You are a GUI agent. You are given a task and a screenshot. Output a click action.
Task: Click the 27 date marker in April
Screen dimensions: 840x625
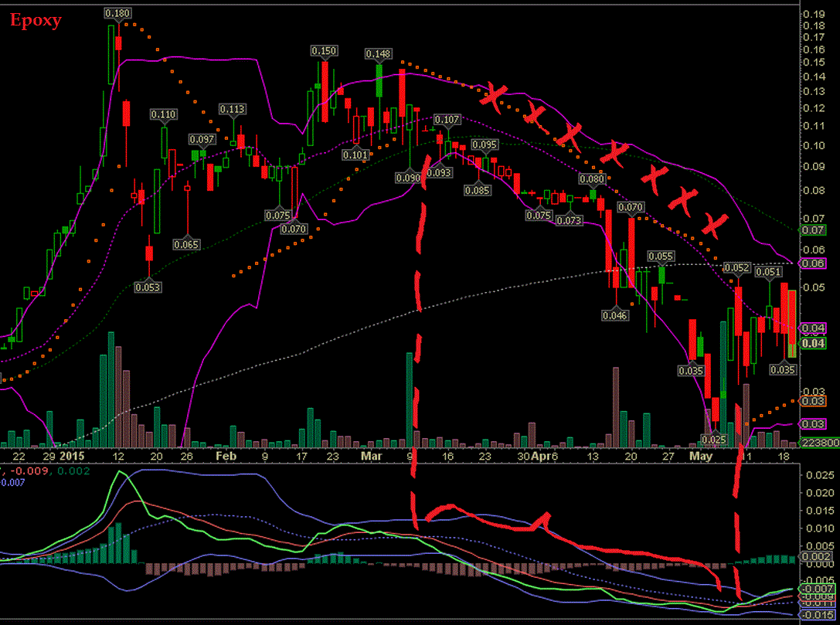(668, 457)
